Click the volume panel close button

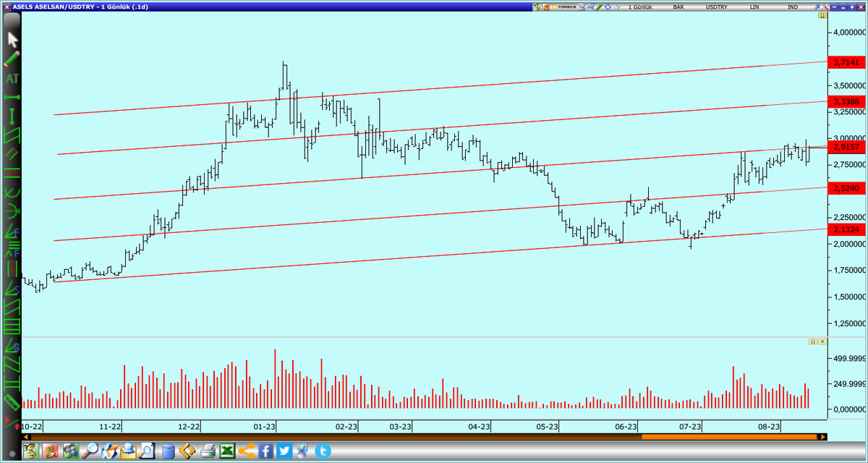point(822,341)
